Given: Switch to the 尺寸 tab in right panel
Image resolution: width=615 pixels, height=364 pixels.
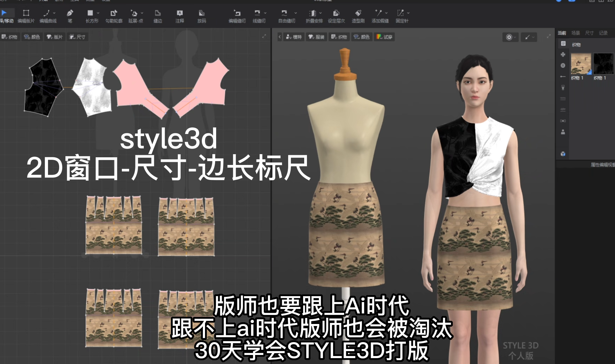Looking at the screenshot, I should (589, 33).
